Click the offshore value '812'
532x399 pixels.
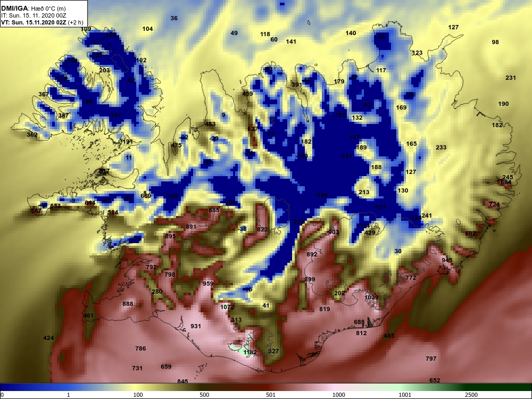click(x=361, y=333)
